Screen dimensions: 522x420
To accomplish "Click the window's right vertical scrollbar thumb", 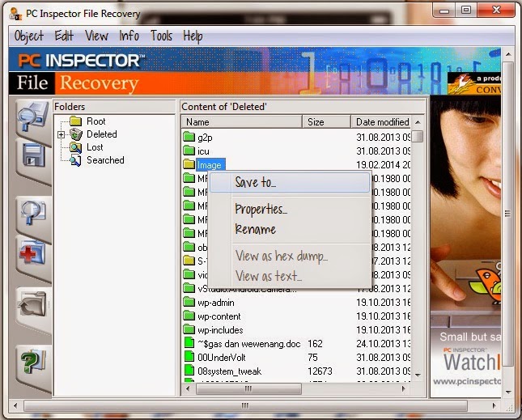I will click(507, 213).
